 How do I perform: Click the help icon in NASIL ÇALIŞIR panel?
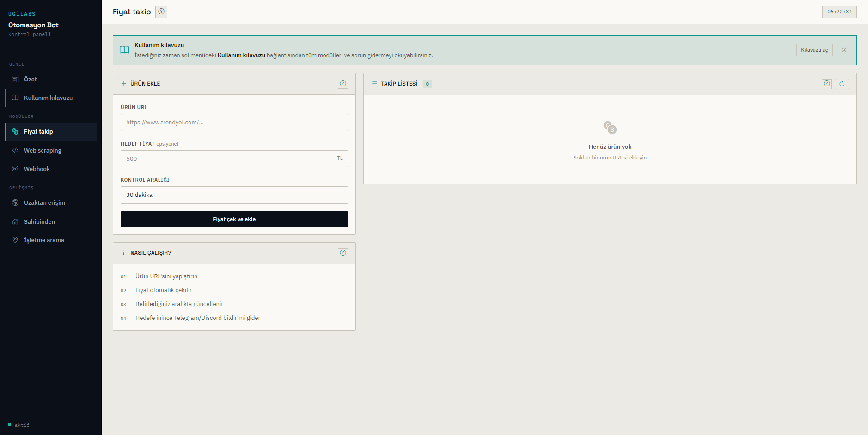[x=343, y=253]
